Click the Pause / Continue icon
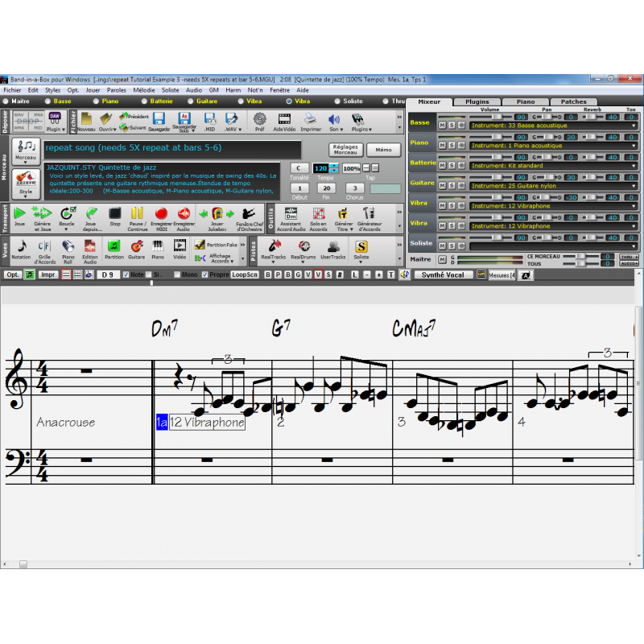Image resolution: width=644 pixels, height=644 pixels. [x=137, y=213]
